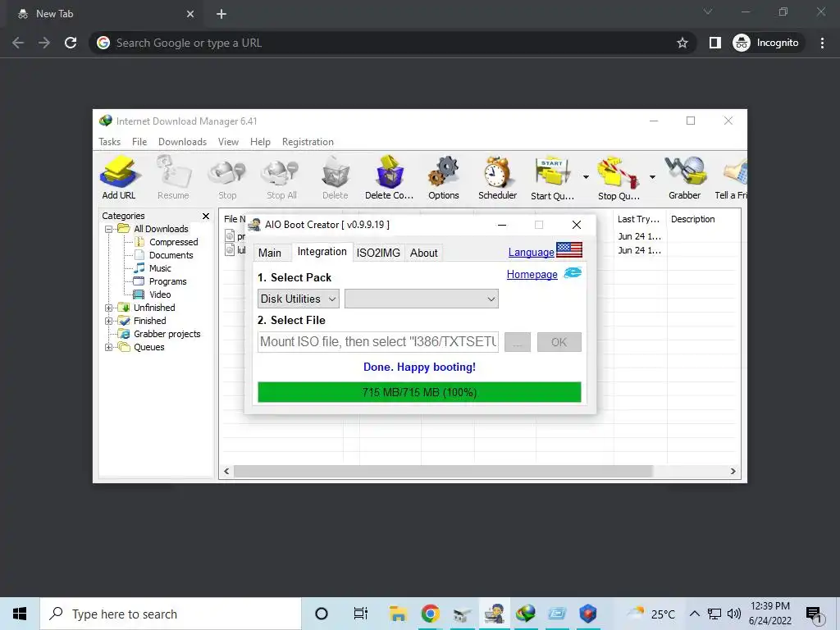This screenshot has height=630, width=840.
Task: Click the horizontal scrollbar in IDM list
Action: coord(443,472)
